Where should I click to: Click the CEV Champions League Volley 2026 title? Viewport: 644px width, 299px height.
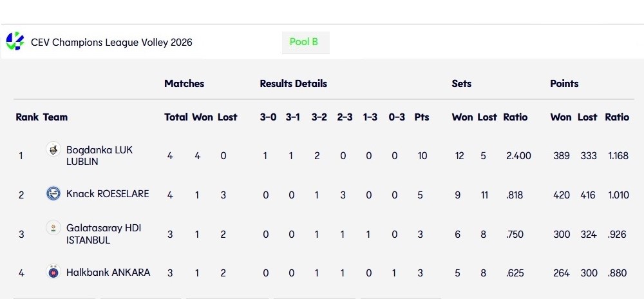point(111,43)
